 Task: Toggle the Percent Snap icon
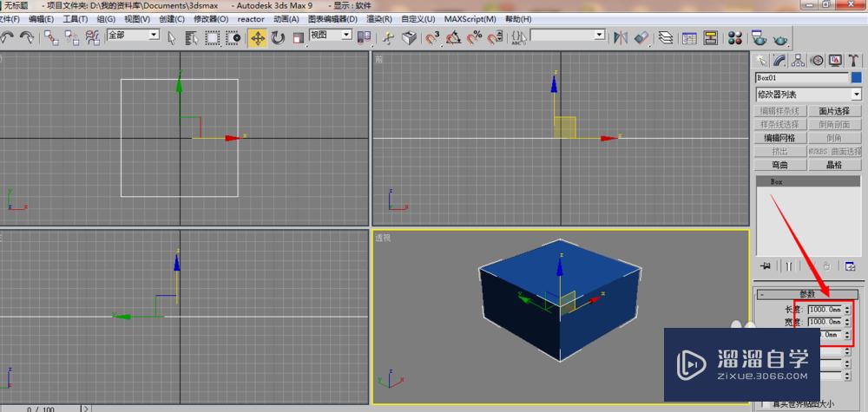[475, 37]
